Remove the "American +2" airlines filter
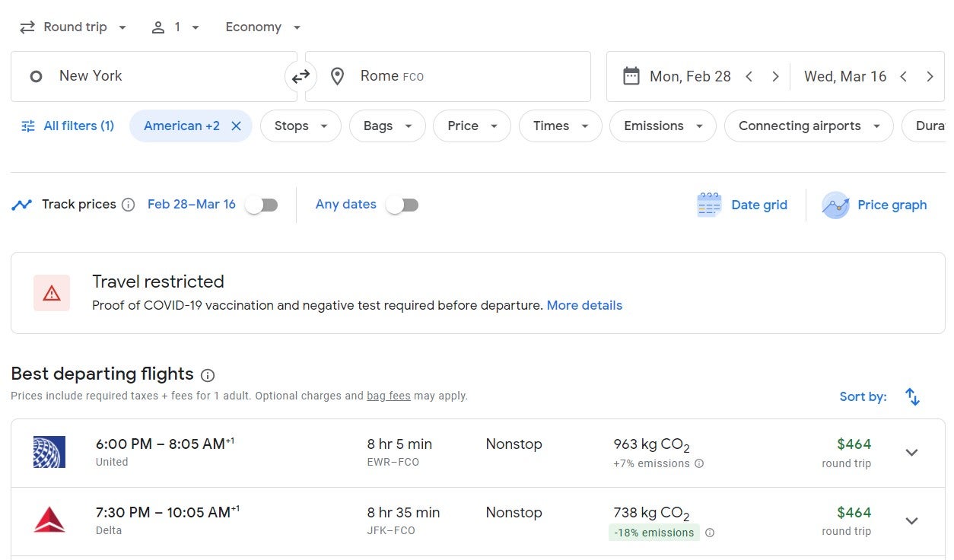This screenshot has height=560, width=954. click(x=236, y=126)
